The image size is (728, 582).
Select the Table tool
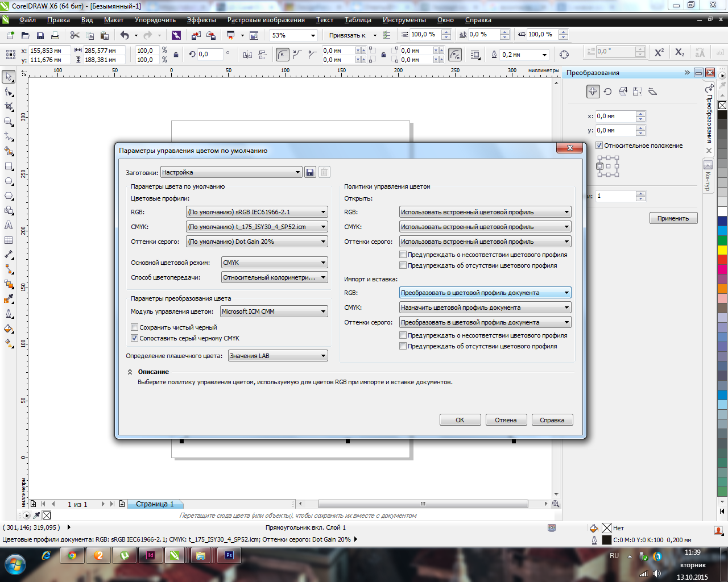(x=9, y=240)
